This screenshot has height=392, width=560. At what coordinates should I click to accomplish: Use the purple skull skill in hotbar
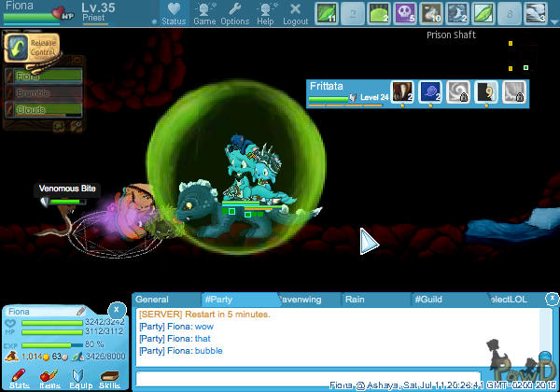pos(405,12)
